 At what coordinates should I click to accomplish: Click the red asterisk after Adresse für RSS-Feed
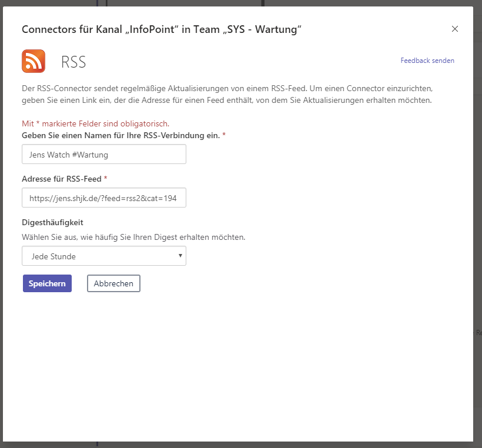coord(106,179)
